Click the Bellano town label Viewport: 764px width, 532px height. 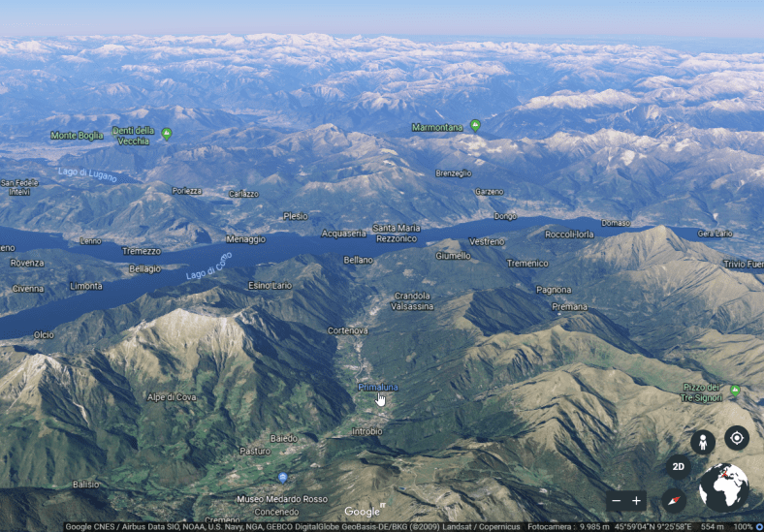point(358,260)
